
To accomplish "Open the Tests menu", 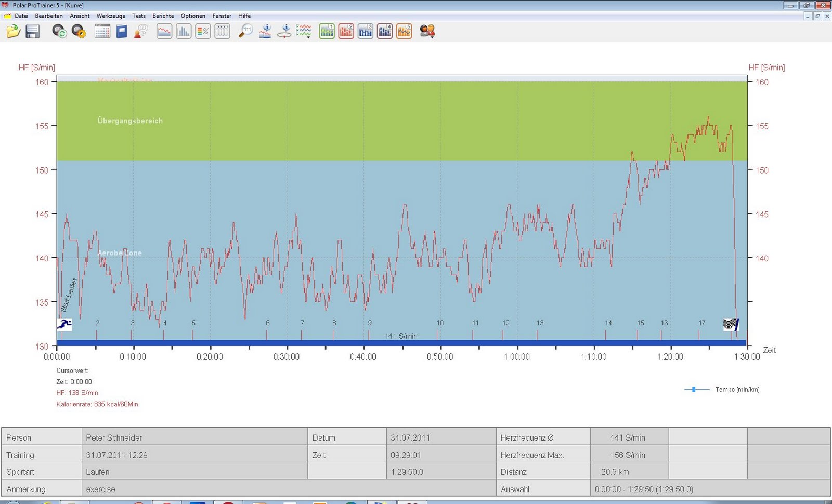I will (x=139, y=16).
